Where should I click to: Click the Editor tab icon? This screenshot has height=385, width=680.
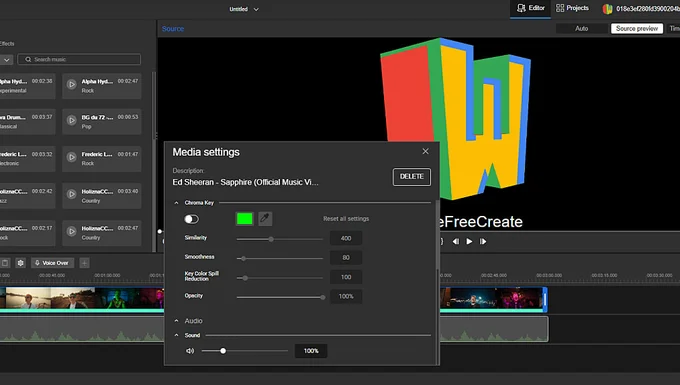coord(521,8)
